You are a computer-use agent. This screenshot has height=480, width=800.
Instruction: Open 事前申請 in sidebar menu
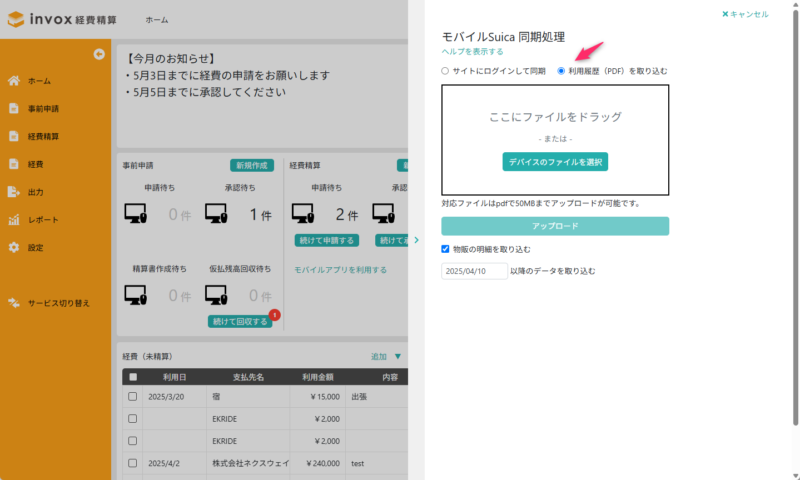(43, 109)
